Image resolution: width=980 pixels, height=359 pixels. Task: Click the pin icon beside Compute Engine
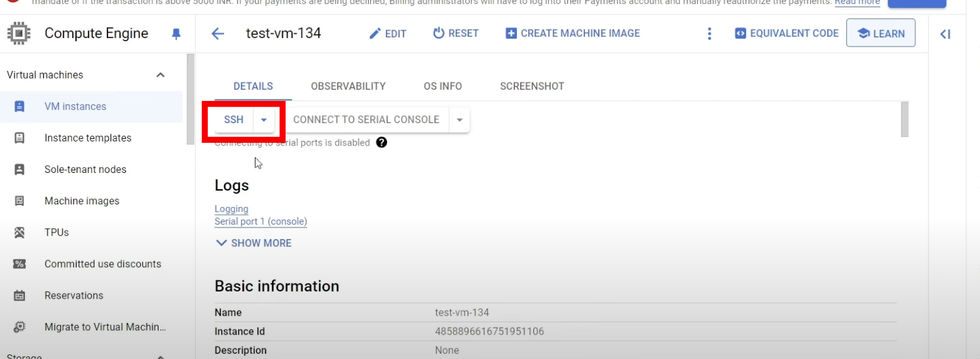176,34
